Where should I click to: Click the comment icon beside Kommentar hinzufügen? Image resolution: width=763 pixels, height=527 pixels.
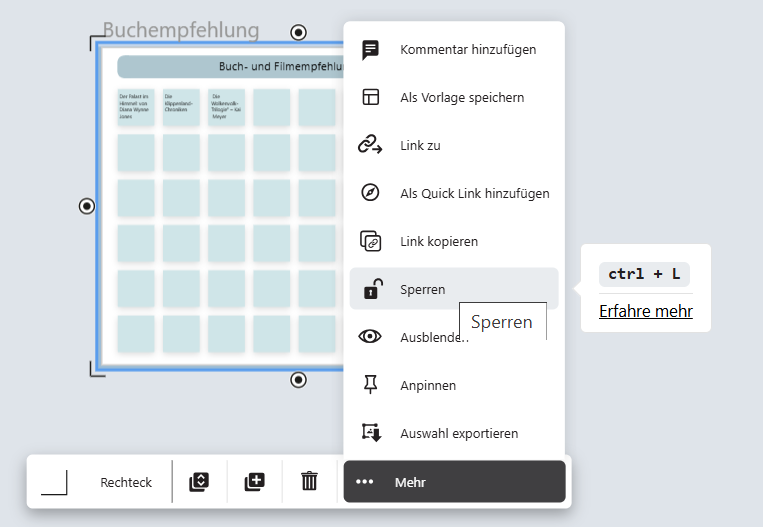(x=370, y=49)
